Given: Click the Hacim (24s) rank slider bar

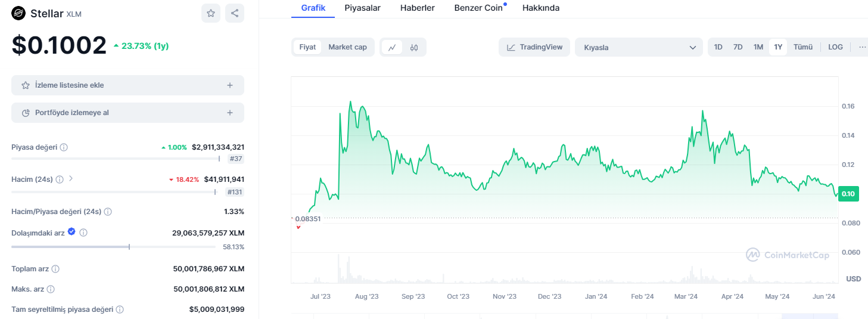Looking at the screenshot, I should [x=114, y=191].
